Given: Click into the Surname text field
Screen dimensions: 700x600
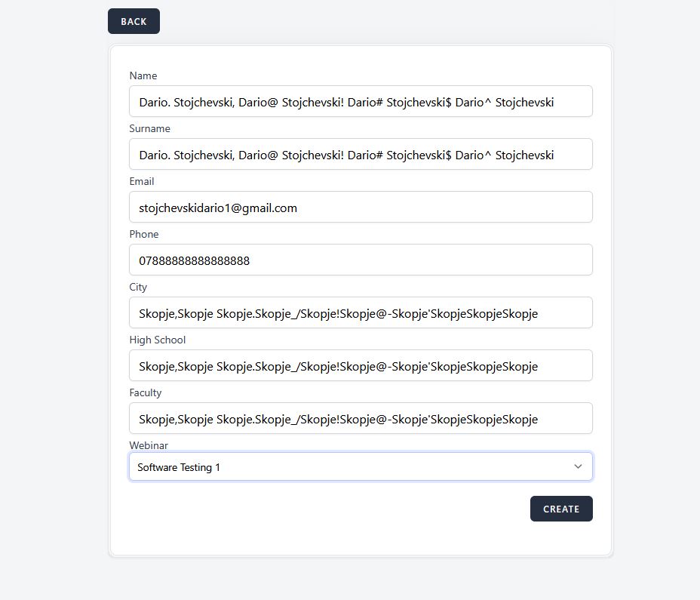Looking at the screenshot, I should (361, 154).
